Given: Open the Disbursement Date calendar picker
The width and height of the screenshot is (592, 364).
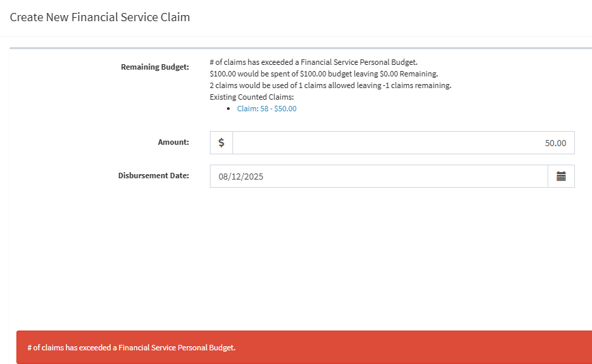Looking at the screenshot, I should (x=561, y=176).
